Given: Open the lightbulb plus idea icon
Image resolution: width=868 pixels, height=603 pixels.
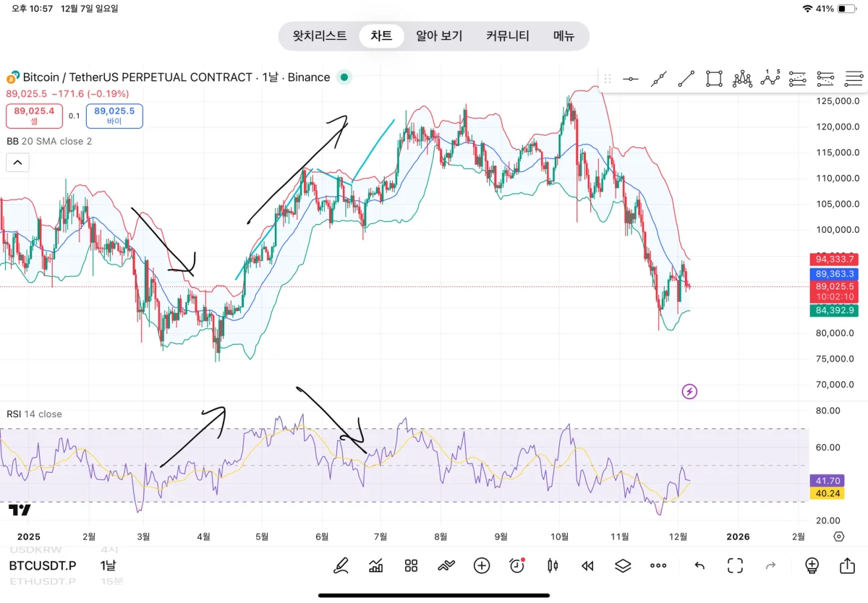Looking at the screenshot, I should [812, 565].
